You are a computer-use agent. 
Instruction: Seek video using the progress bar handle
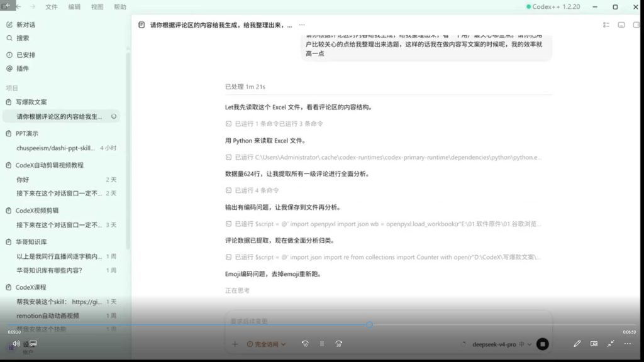pos(370,325)
